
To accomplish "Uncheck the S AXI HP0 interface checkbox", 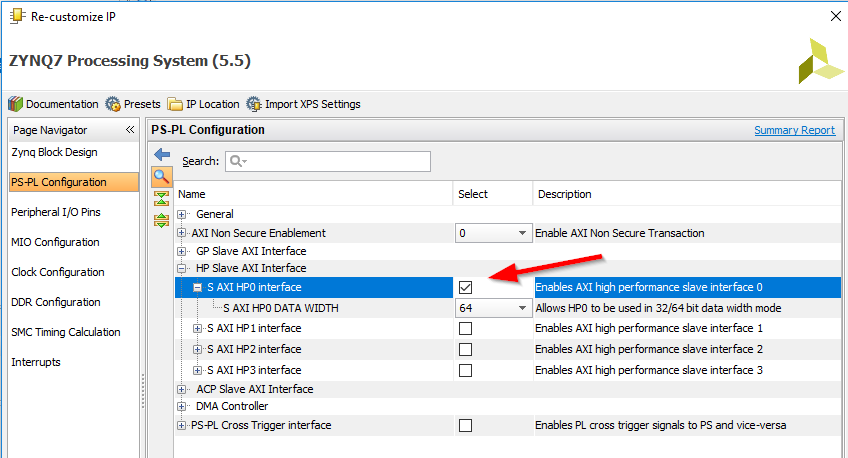I will click(x=465, y=287).
